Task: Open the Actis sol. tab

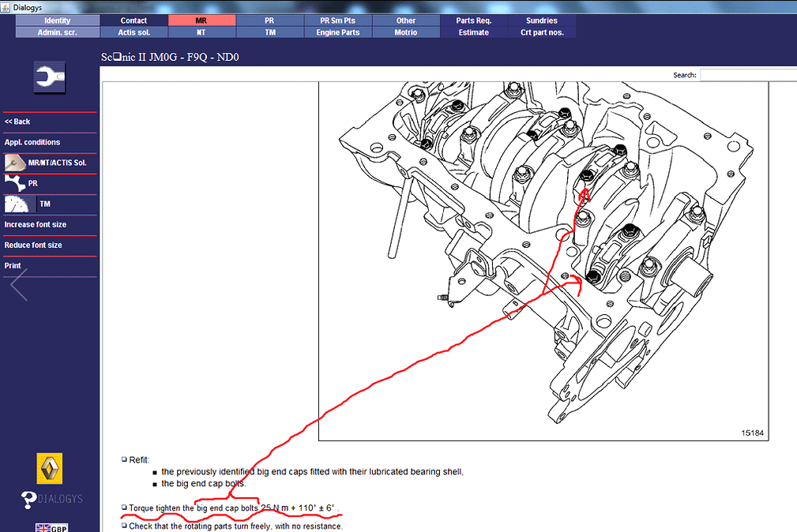Action: coord(133,32)
